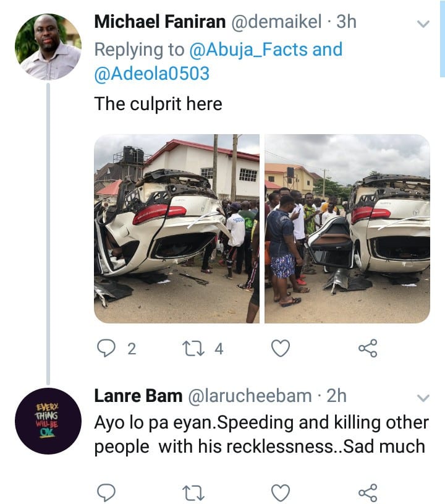Open Lanre Bam's profile avatar
This screenshot has width=445, height=504.
pos(48,421)
